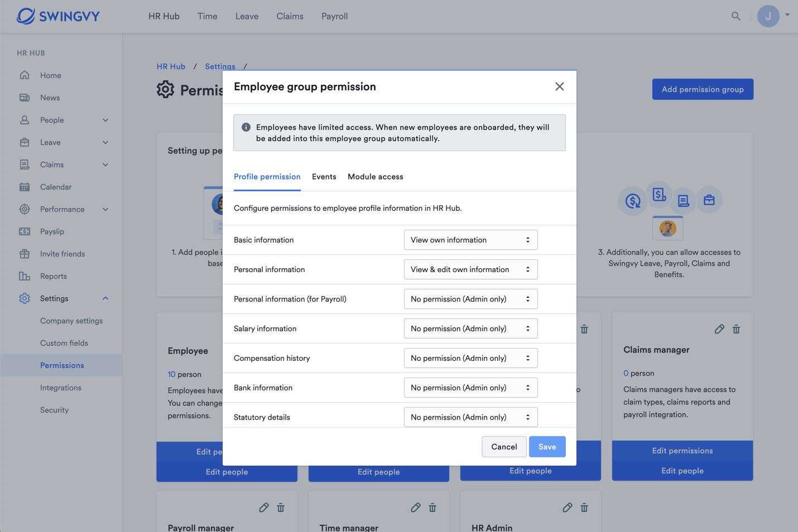Click Add permission group button
The width and height of the screenshot is (798, 532).
[703, 89]
